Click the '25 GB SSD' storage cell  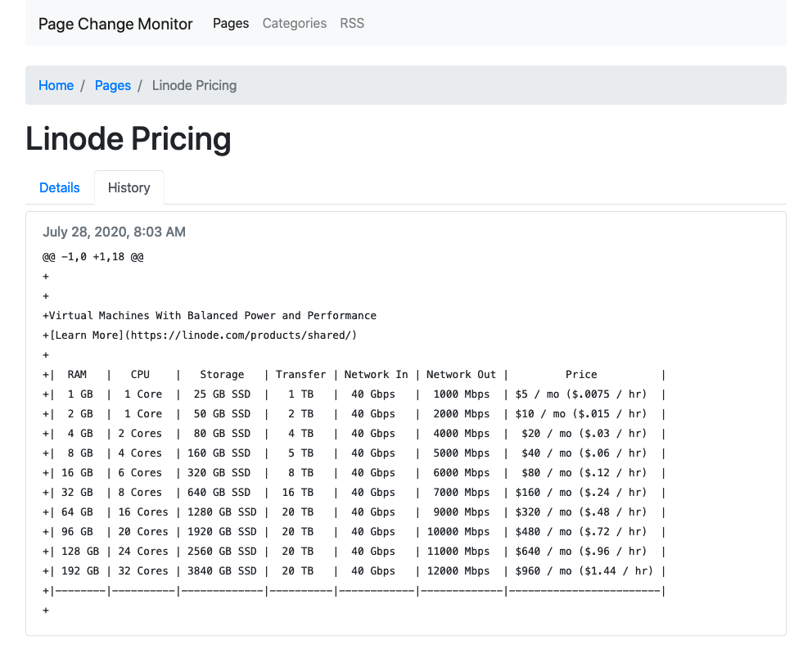[222, 394]
